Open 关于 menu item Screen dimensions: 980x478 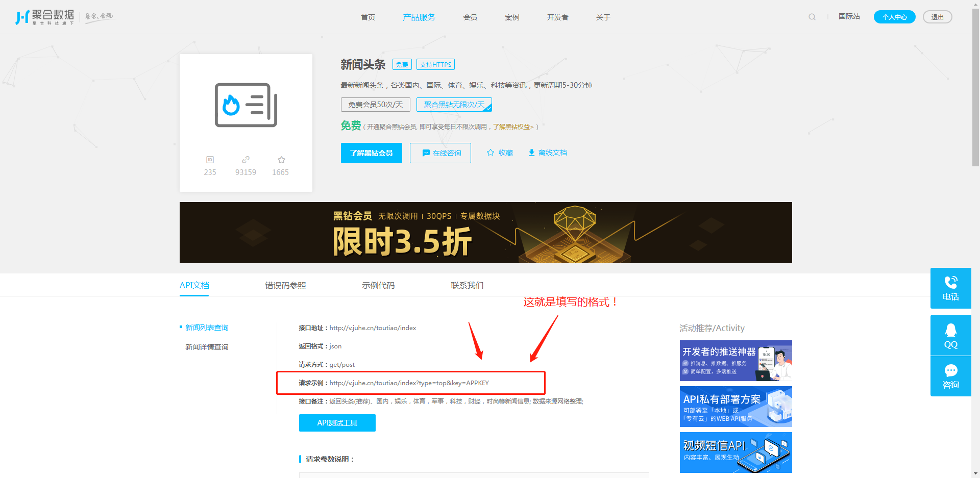(603, 17)
